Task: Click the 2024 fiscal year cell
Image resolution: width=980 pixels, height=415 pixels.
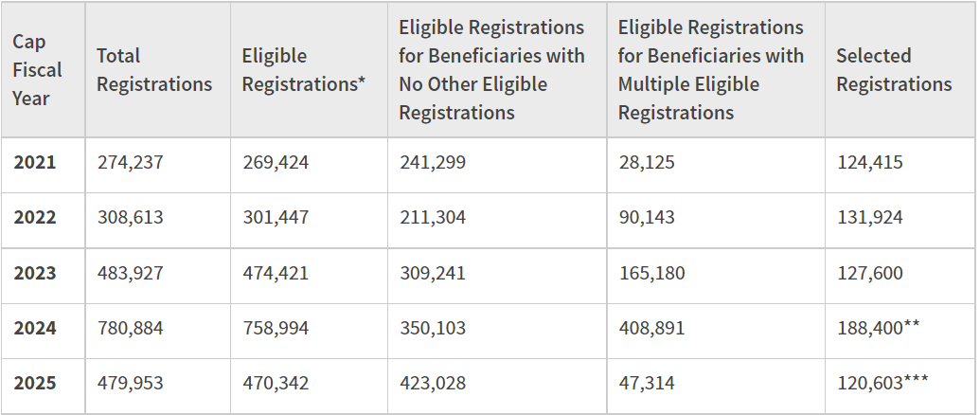Action: [35, 328]
